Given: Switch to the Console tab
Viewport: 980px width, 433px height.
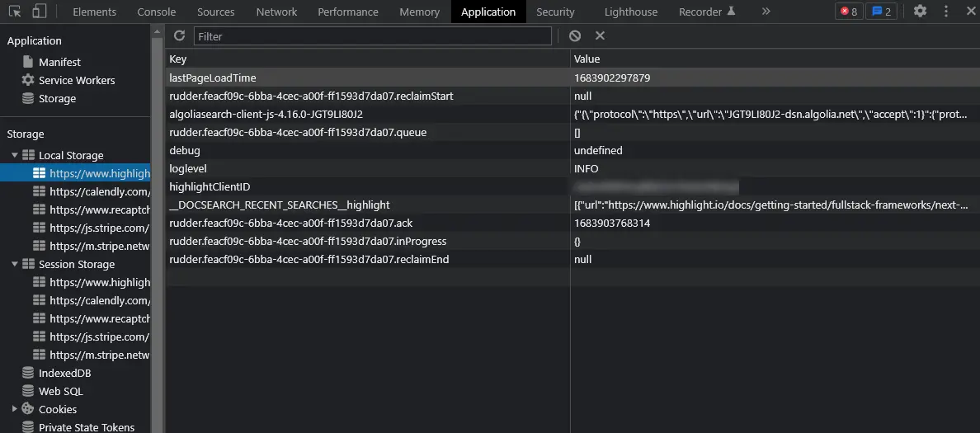Looking at the screenshot, I should pos(157,12).
